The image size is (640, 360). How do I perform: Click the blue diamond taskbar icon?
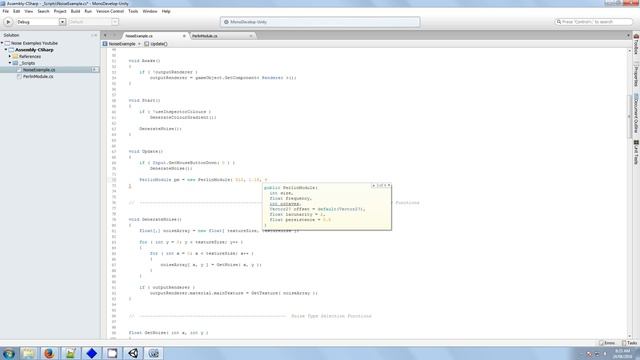coord(91,353)
